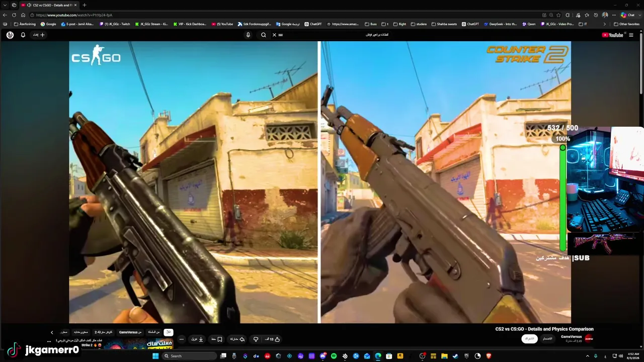The height and width of the screenshot is (362, 644).
Task: Expand the Other favorites folder
Action: pyautogui.click(x=627, y=24)
